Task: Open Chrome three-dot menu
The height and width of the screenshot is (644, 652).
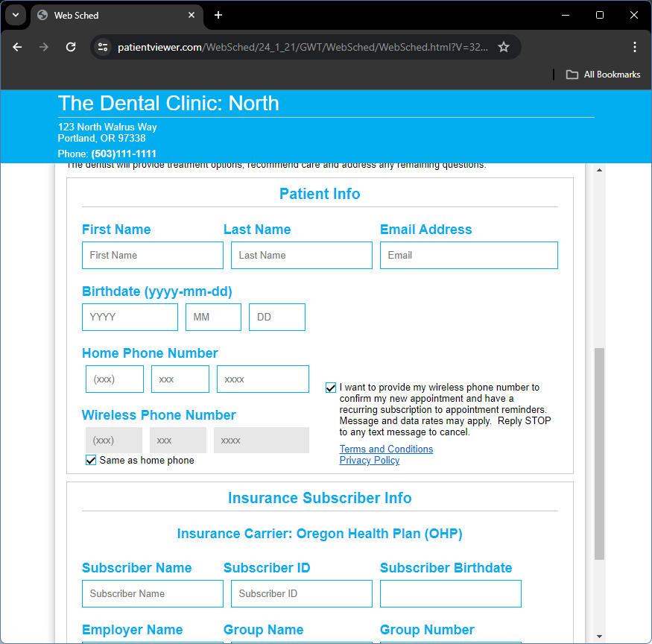Action: pos(635,47)
